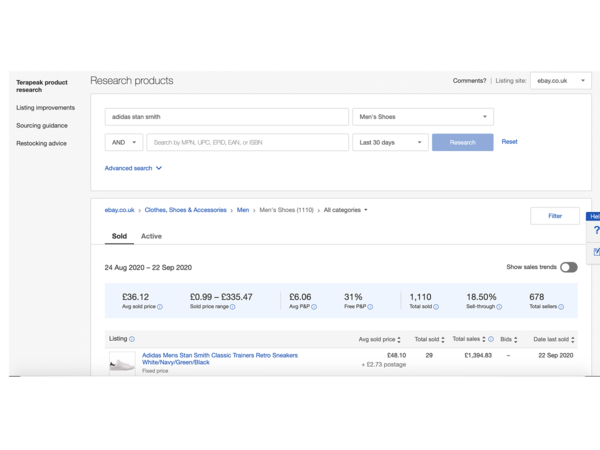The height and width of the screenshot is (450, 600).
Task: Click the £1,394.83 total sales cell
Action: (x=478, y=355)
